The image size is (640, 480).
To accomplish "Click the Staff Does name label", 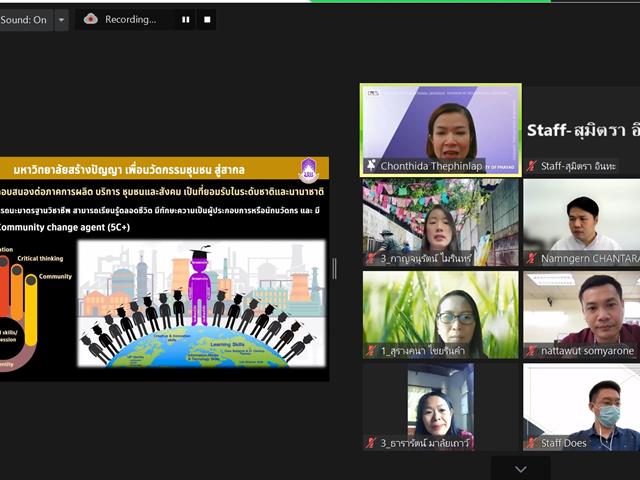I will (564, 443).
